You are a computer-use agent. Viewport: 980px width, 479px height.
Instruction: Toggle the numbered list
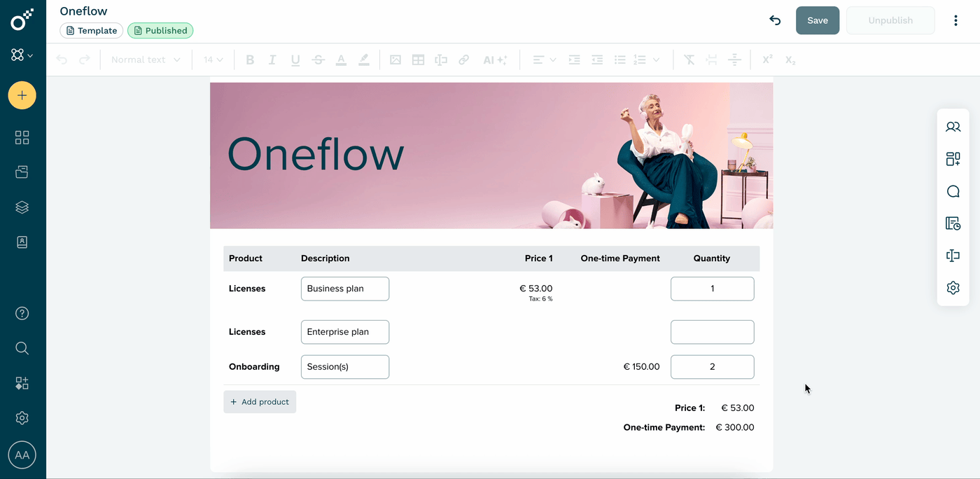click(639, 60)
